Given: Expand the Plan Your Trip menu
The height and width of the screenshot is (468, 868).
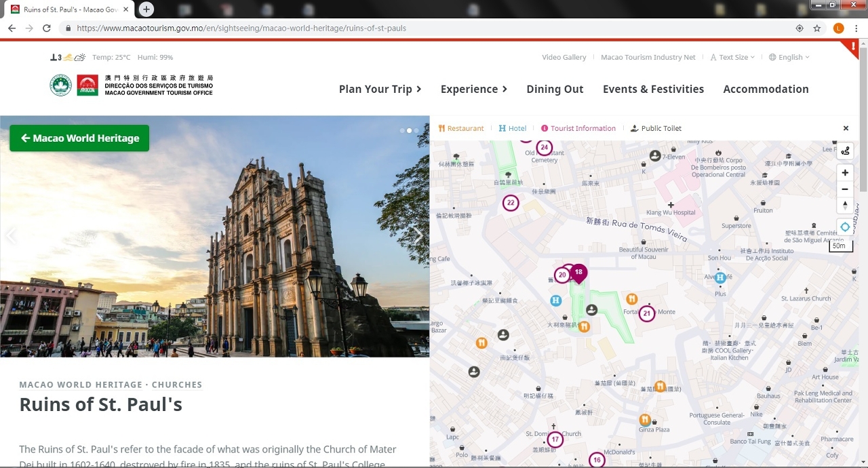Looking at the screenshot, I should [380, 89].
